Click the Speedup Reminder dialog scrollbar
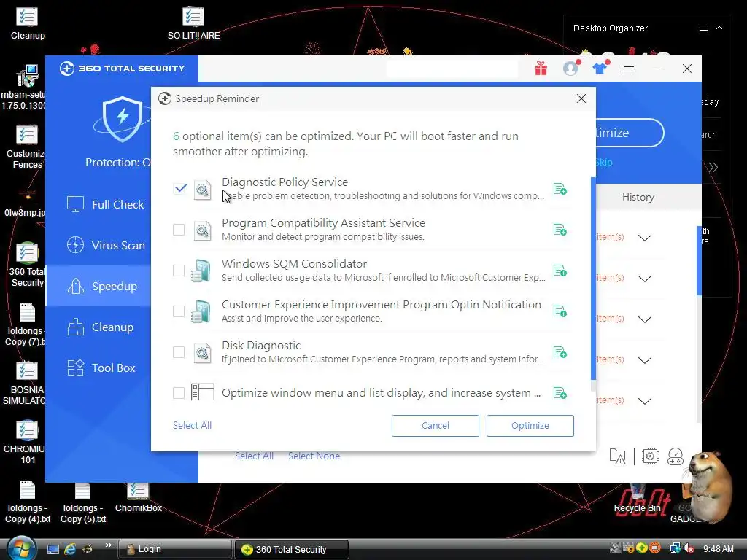Viewport: 747px width, 560px height. (593, 279)
